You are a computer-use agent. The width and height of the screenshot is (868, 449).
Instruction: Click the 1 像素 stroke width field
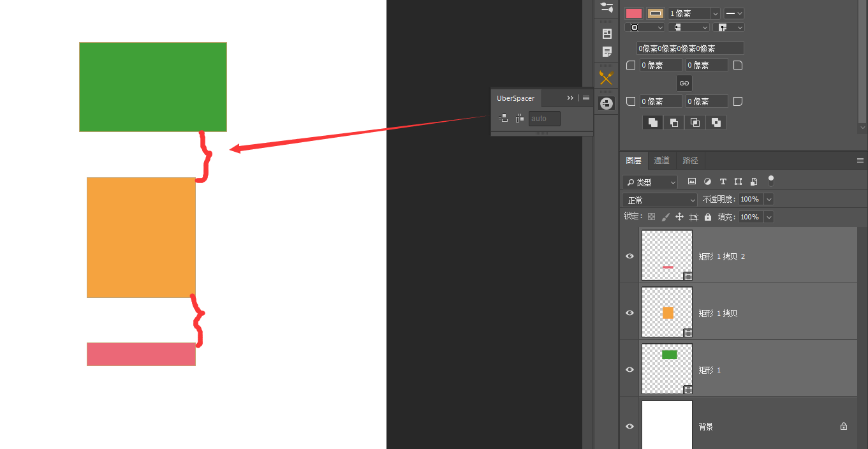689,13
